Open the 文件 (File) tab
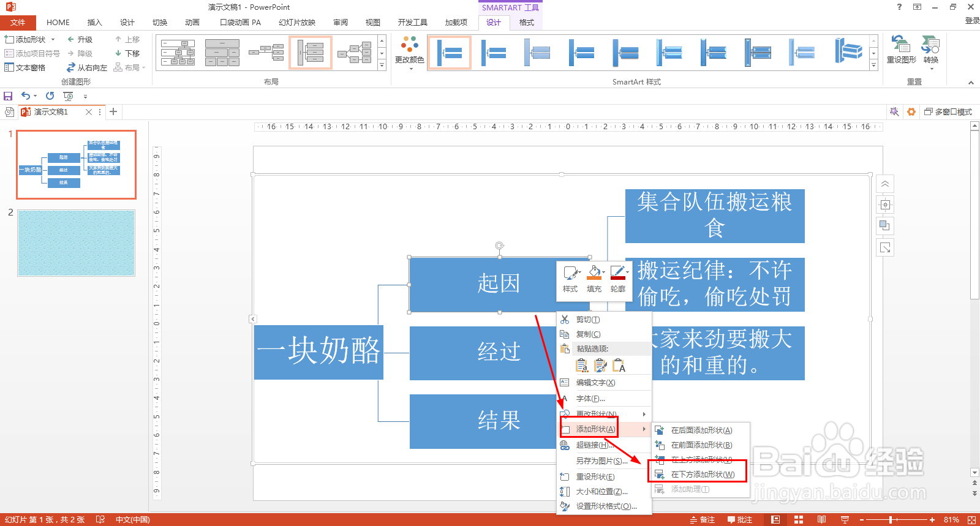Image resolution: width=980 pixels, height=526 pixels. point(18,23)
